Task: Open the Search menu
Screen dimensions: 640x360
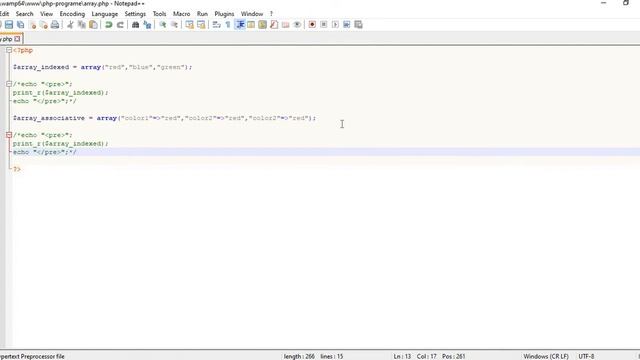Action: [24, 14]
